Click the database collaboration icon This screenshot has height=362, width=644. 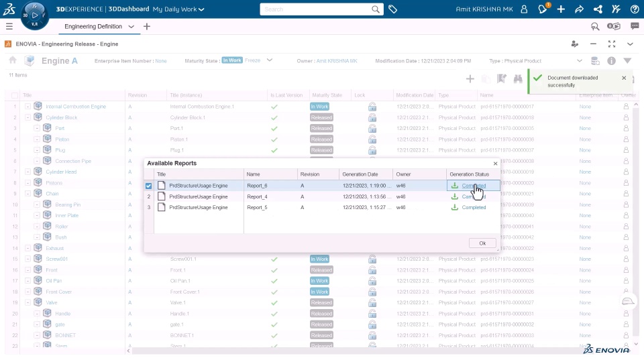[x=595, y=61]
